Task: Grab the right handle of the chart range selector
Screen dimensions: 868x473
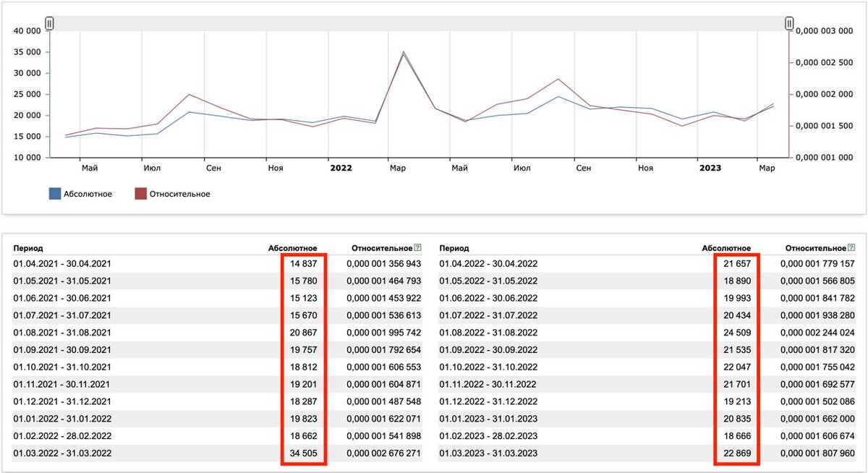Action: pos(789,23)
